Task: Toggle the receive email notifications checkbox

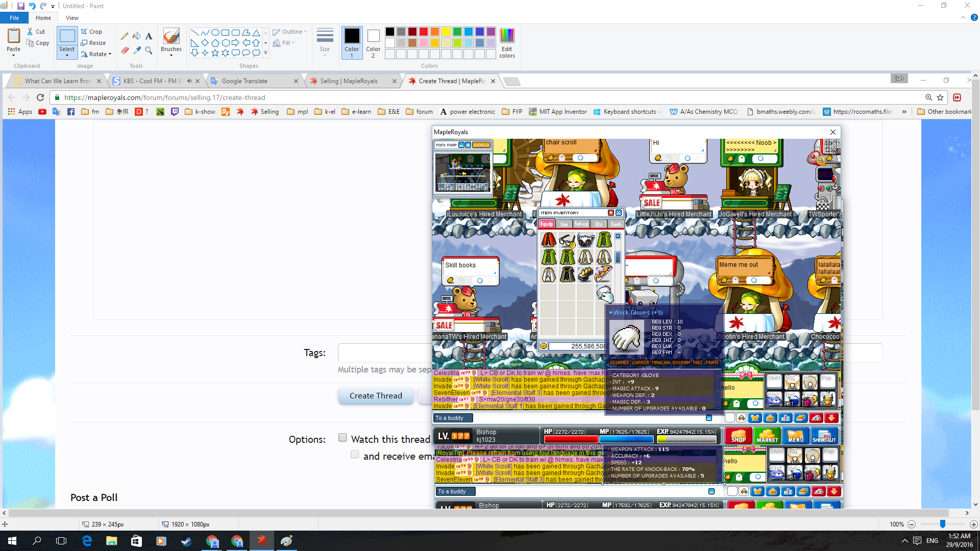Action: [355, 455]
